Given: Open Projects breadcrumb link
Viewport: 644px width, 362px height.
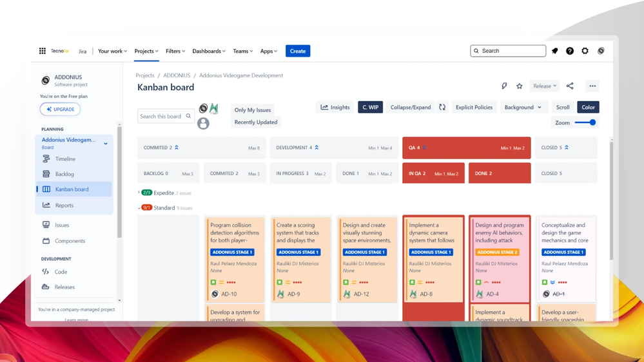Looking at the screenshot, I should (145, 75).
